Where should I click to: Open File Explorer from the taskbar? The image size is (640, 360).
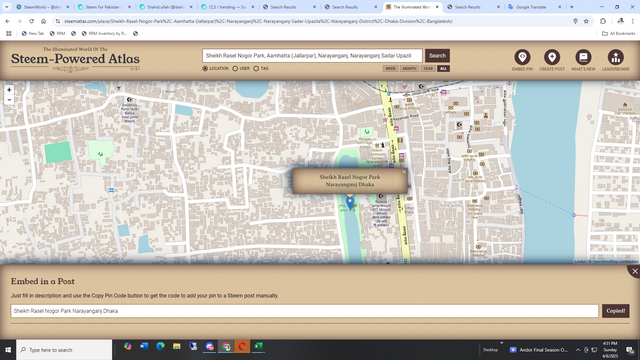(x=177, y=347)
